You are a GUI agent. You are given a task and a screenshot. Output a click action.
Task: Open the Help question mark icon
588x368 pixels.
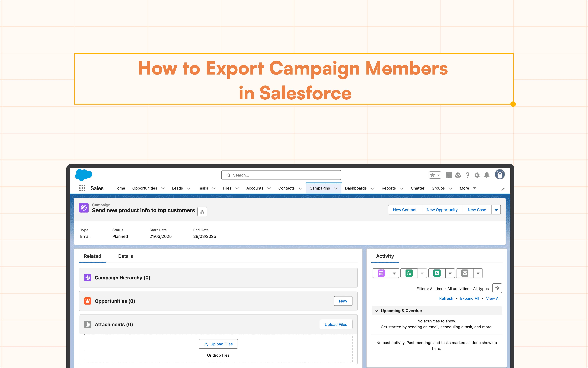click(468, 175)
